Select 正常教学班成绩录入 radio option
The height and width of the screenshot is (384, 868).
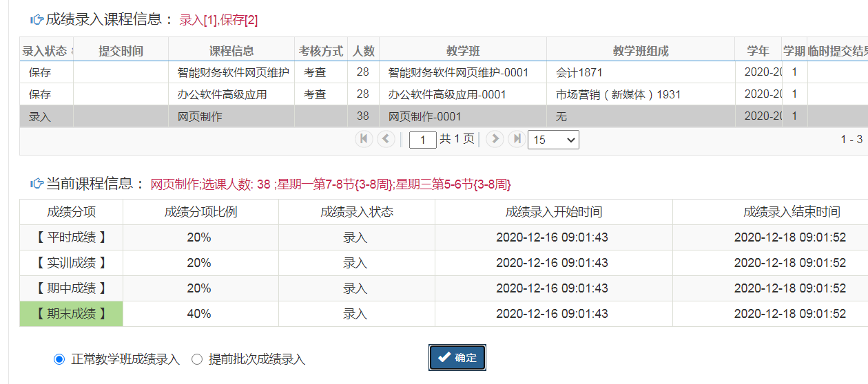pos(59,359)
